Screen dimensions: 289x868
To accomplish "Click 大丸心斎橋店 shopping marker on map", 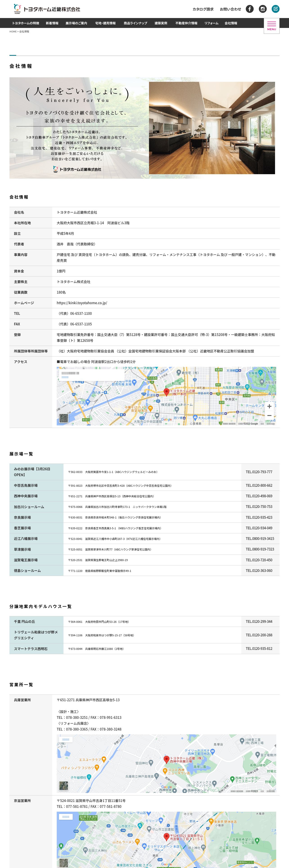I will [195, 418].
